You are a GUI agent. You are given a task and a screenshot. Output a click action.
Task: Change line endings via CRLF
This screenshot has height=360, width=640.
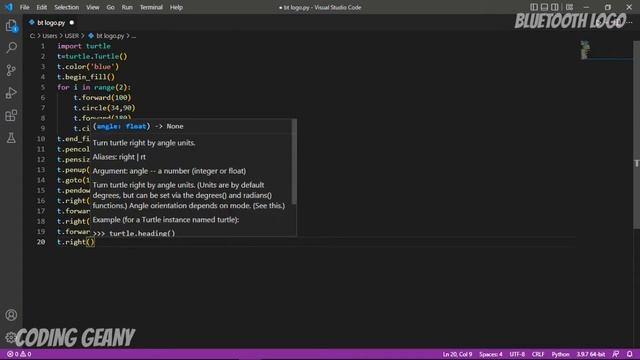538,354
